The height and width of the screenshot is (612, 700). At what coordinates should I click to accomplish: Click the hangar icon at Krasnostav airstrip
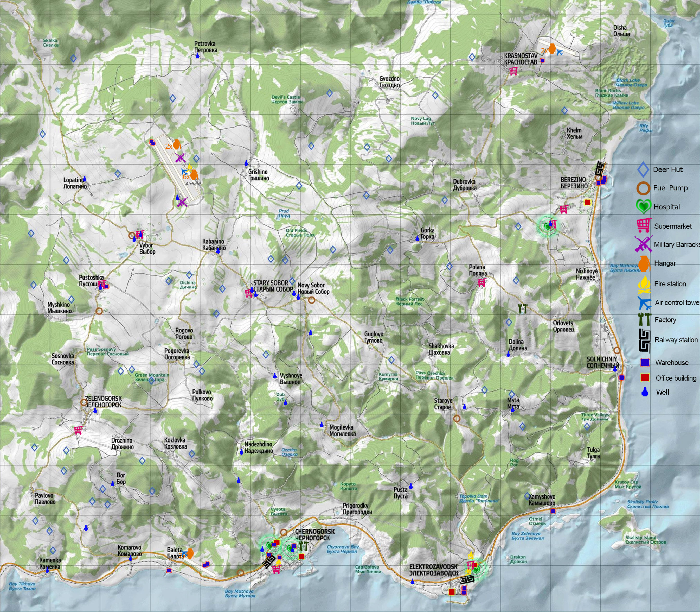552,49
